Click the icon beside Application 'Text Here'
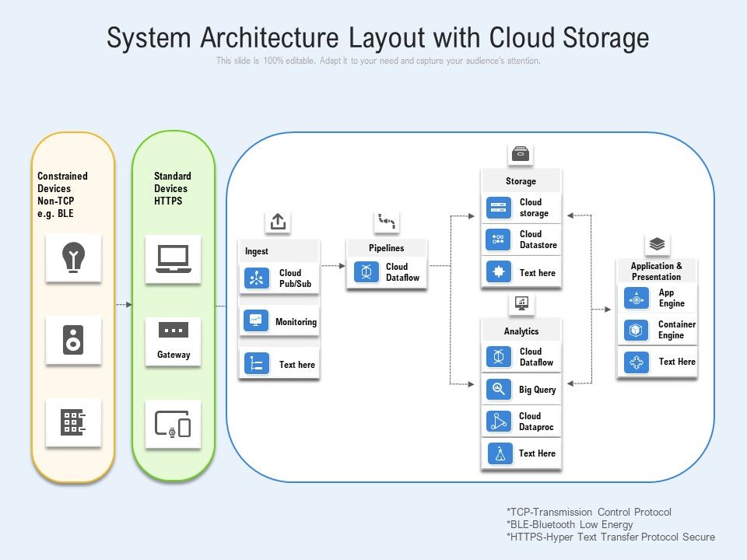 coord(637,362)
